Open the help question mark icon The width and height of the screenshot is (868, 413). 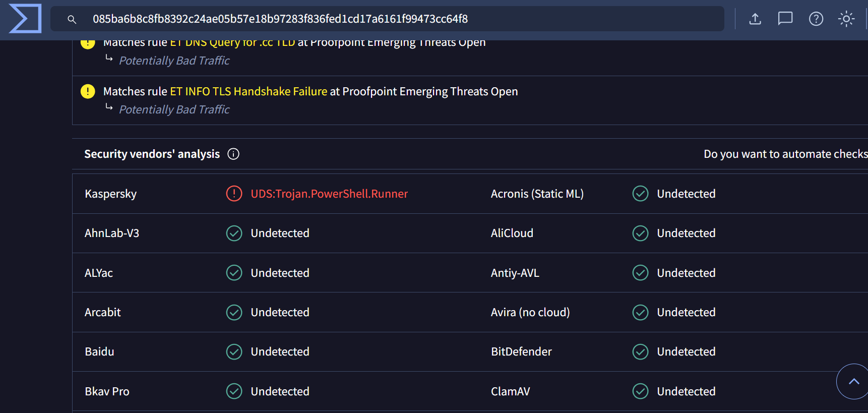[x=816, y=19]
